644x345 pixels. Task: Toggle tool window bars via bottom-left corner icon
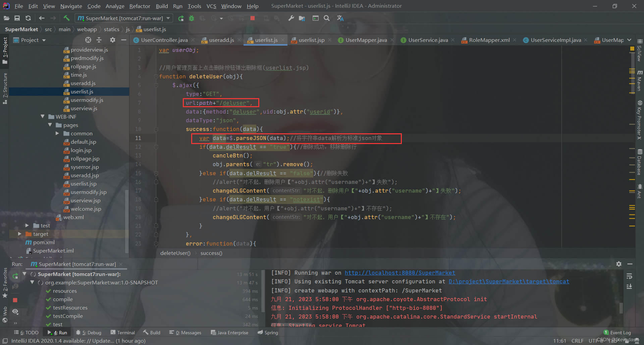click(5, 341)
